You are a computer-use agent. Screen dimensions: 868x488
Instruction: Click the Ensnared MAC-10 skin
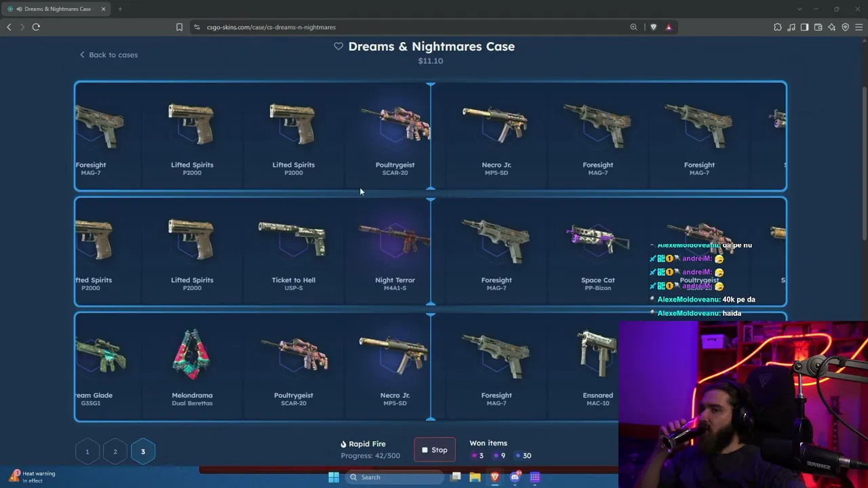click(597, 368)
